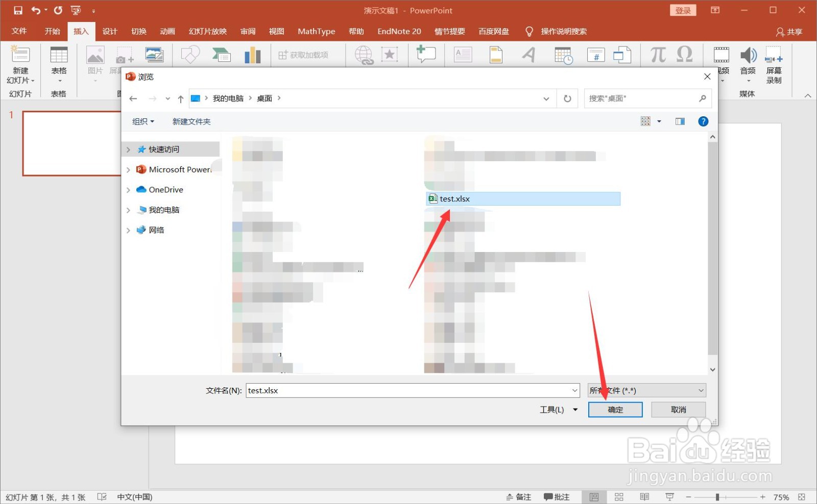Click the WordArt icon
The image size is (817, 504).
coord(529,55)
